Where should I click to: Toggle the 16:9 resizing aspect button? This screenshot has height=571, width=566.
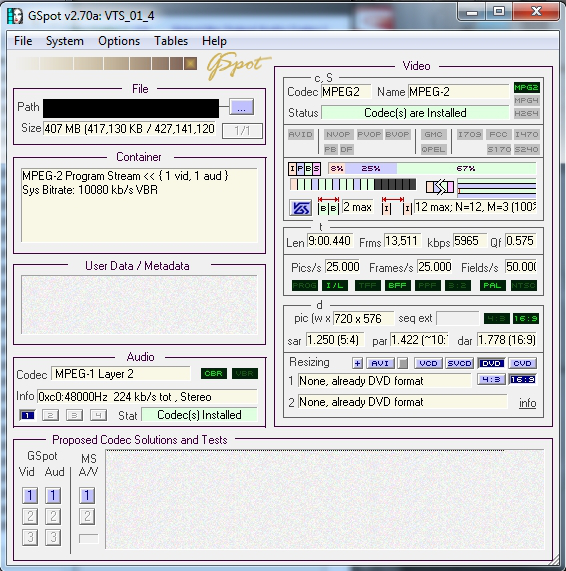(523, 380)
